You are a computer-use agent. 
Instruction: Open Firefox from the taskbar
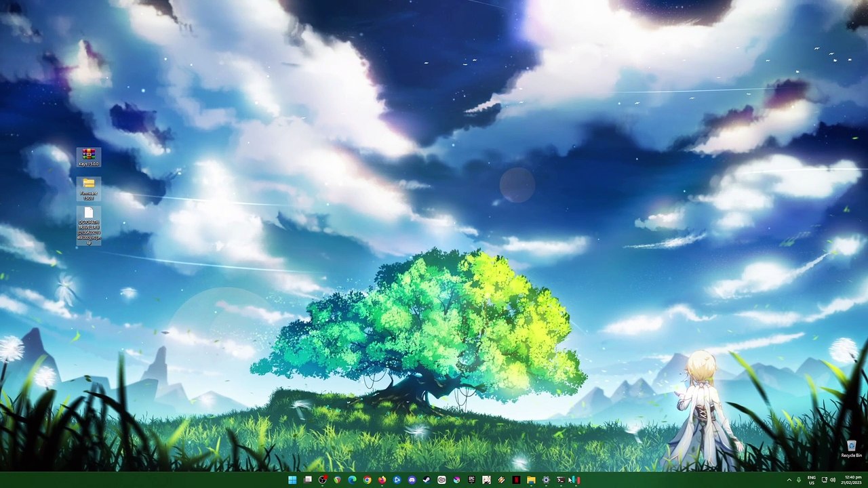[382, 480]
